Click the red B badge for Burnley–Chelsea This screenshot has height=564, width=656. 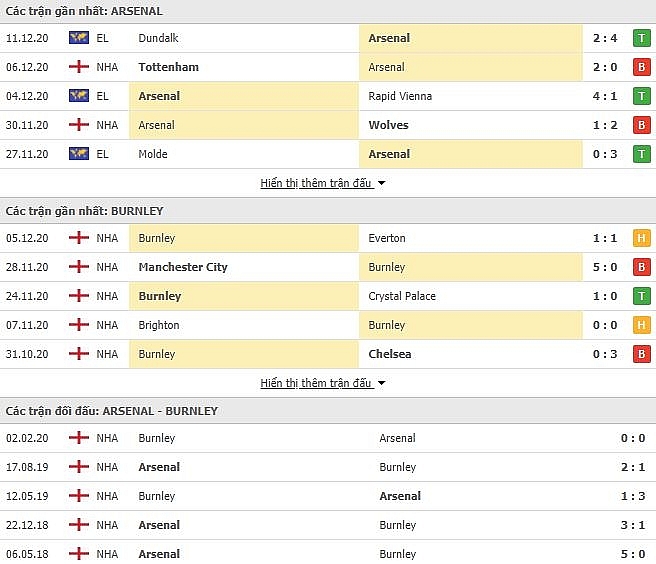click(x=641, y=354)
